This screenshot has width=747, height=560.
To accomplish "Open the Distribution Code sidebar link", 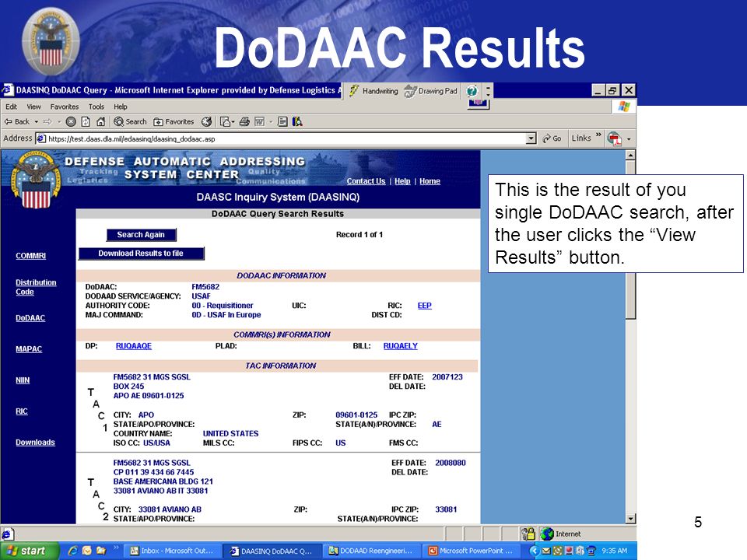I will click(36, 287).
